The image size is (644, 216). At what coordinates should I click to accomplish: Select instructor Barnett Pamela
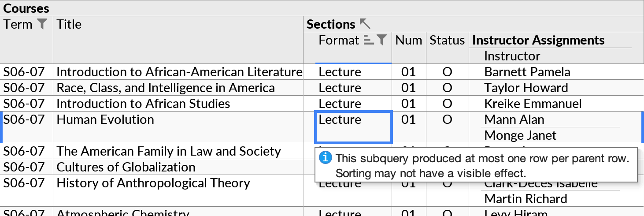(527, 72)
